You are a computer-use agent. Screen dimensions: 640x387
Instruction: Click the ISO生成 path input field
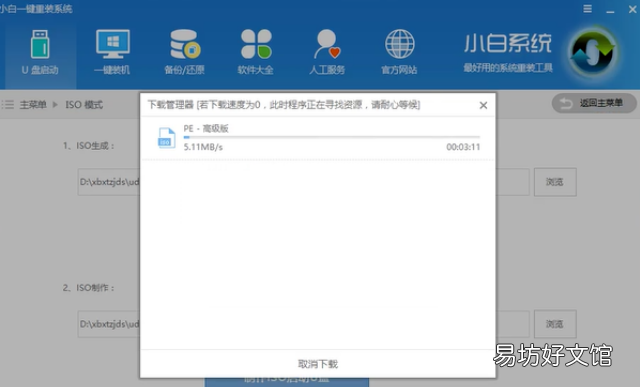point(304,182)
